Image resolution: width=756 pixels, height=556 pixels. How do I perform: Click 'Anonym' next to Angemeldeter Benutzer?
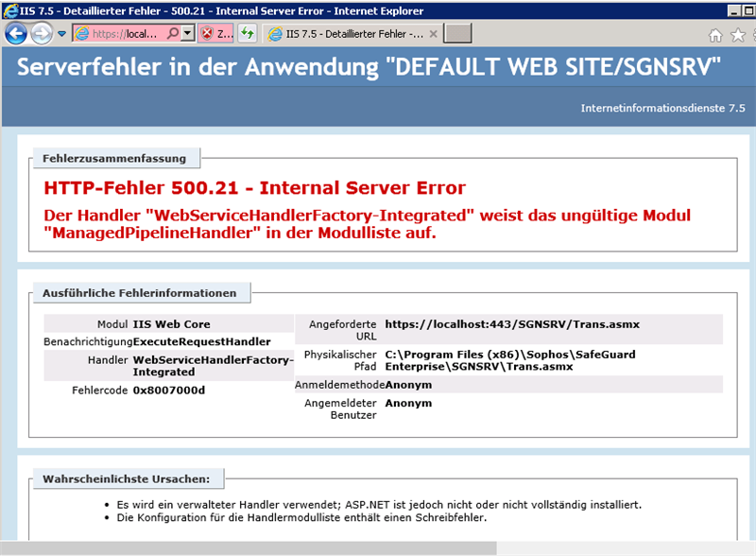tap(408, 403)
